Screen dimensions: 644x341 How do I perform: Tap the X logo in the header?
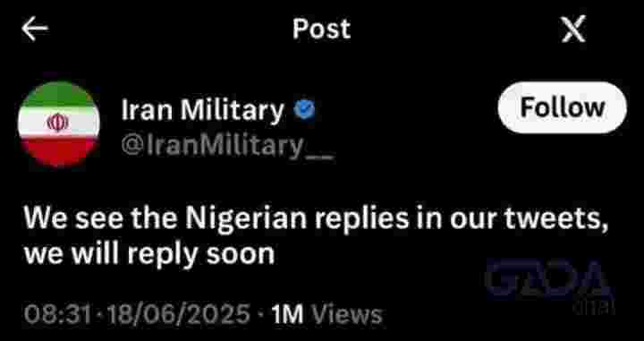pyautogui.click(x=573, y=29)
